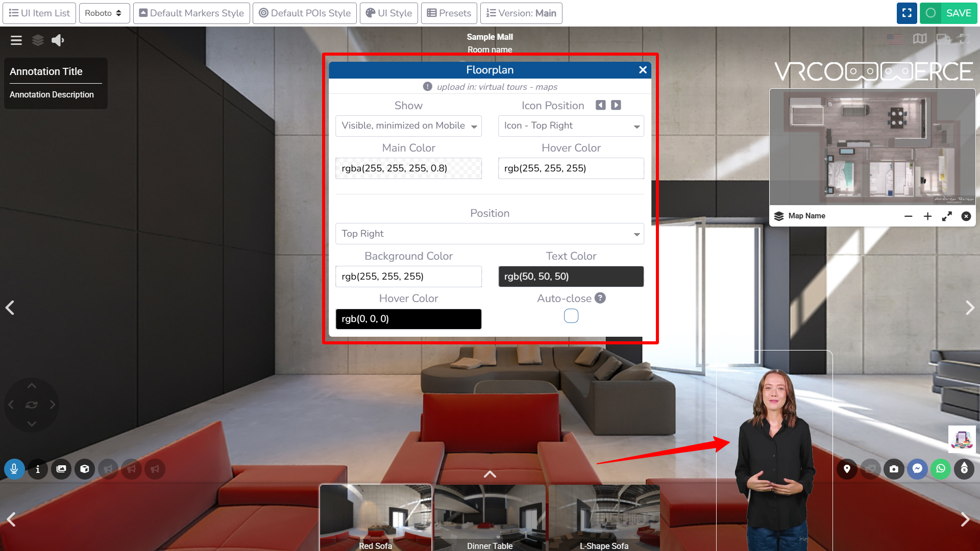Open the WhatsApp chat icon
Image resolution: width=980 pixels, height=551 pixels.
coord(941,469)
